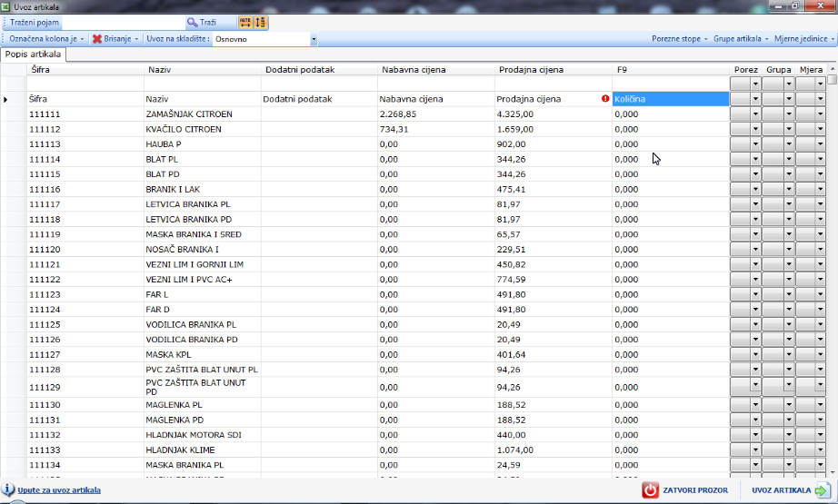
Task: Click vertical scrollbar down arrow
Action: tap(833, 472)
